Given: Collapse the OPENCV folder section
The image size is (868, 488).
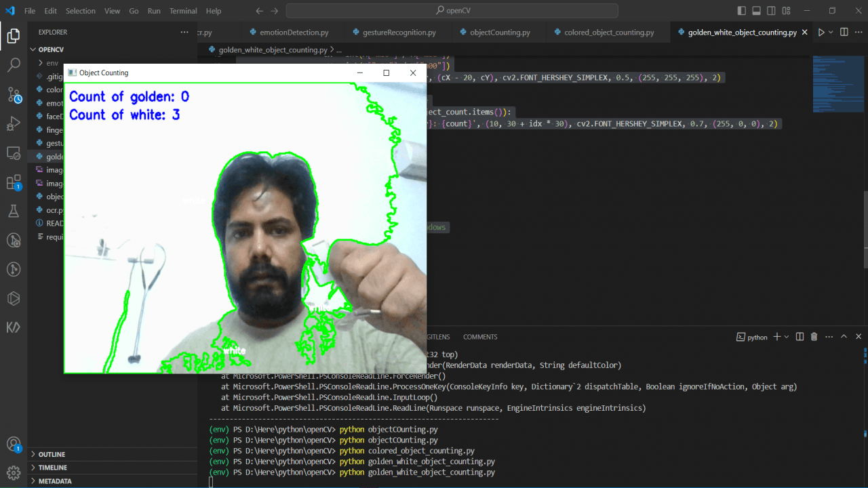Looking at the screenshot, I should pos(113,49).
